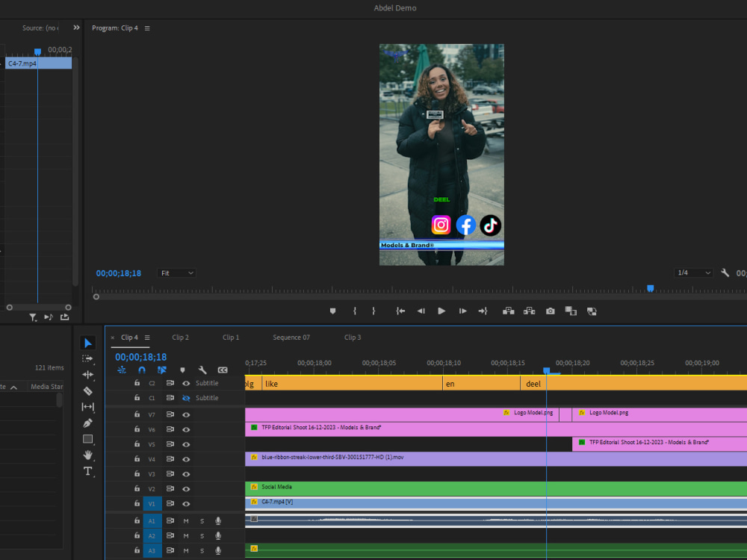Image resolution: width=747 pixels, height=560 pixels.
Task: Go to In point
Action: pyautogui.click(x=400, y=311)
